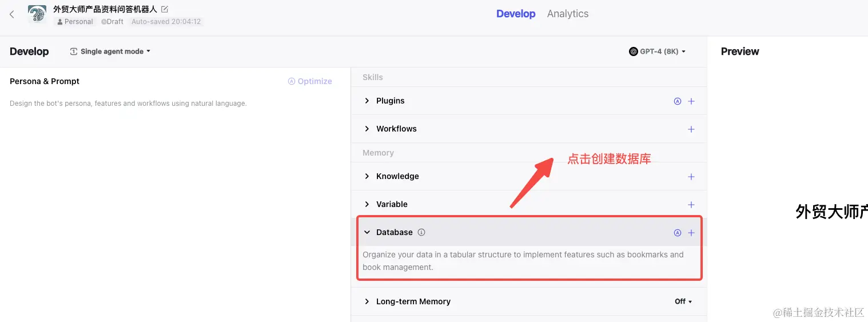The image size is (868, 322).
Task: Add a variable with the plus icon
Action: click(x=691, y=205)
